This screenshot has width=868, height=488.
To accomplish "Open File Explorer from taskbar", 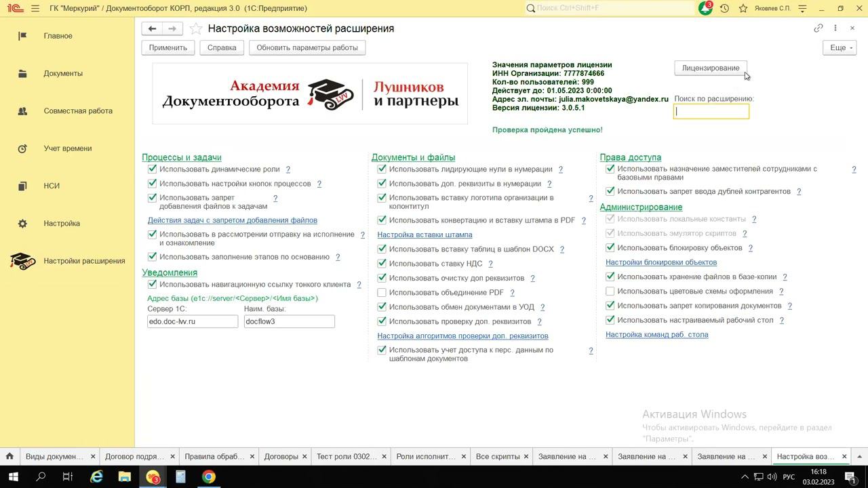I will [x=124, y=476].
